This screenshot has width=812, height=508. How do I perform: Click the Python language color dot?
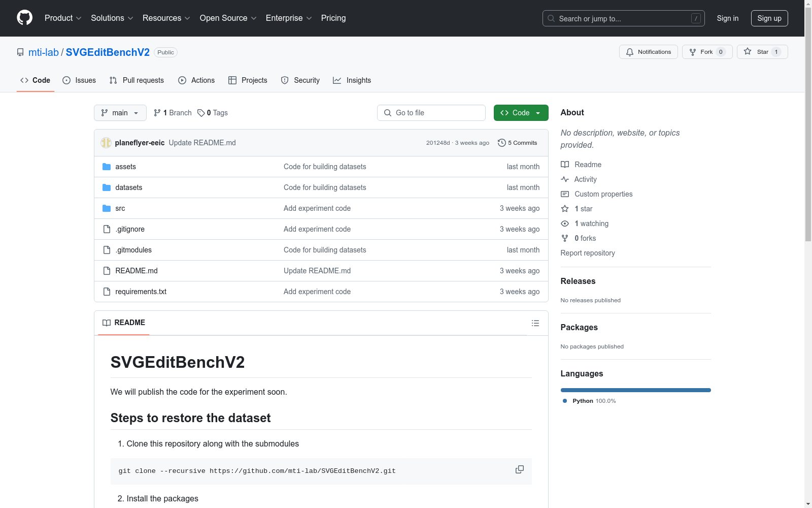click(565, 401)
